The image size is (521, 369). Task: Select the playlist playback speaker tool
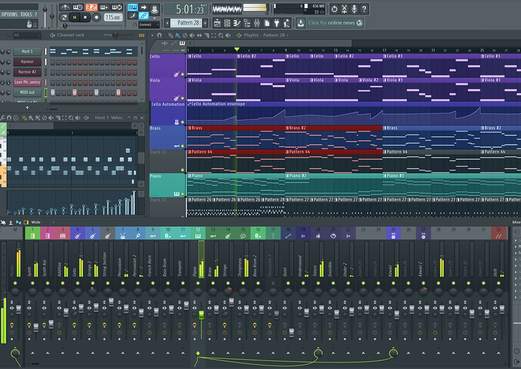[x=228, y=35]
